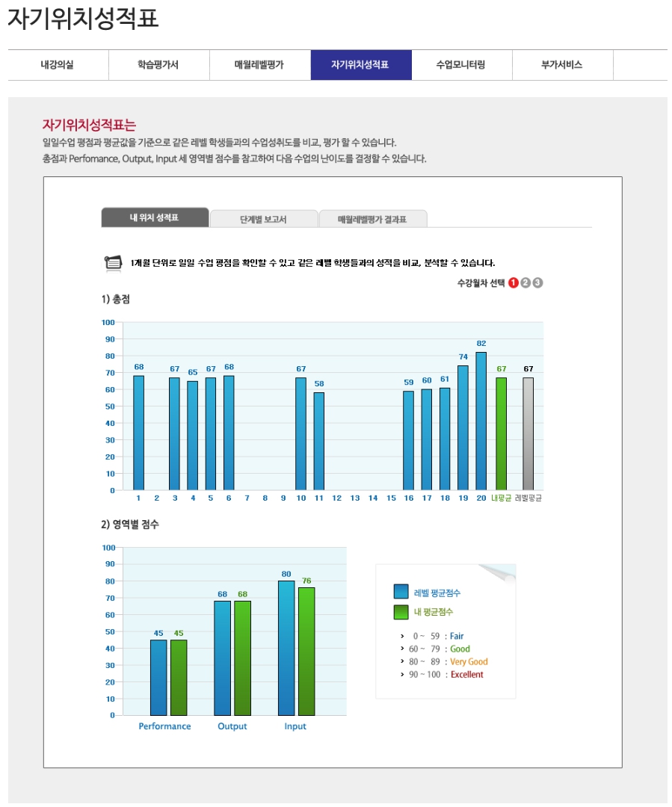The image size is (672, 807).
Task: Open the 내강의실 menu tab
Action: pyautogui.click(x=58, y=65)
